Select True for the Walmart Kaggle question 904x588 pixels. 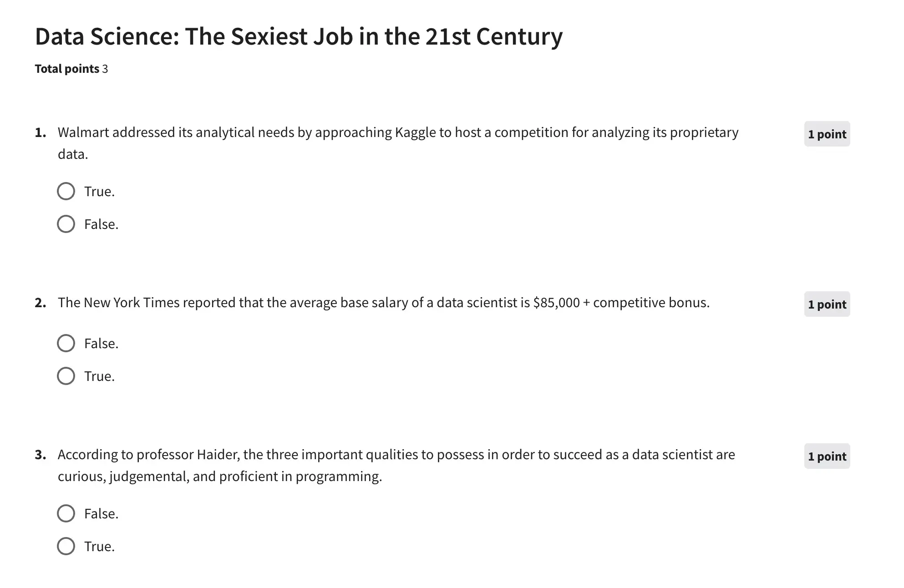pos(66,191)
